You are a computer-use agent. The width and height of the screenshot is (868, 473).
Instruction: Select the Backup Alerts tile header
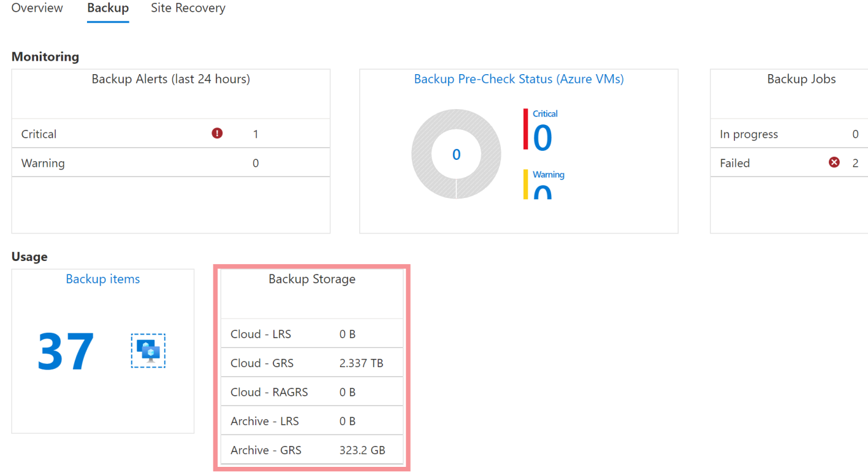(170, 78)
